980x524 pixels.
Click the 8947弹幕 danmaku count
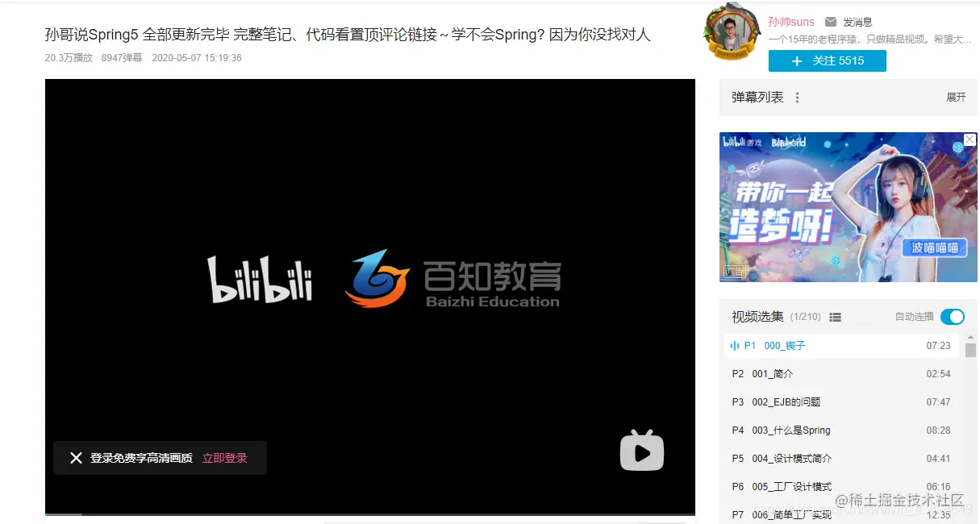pos(122,58)
